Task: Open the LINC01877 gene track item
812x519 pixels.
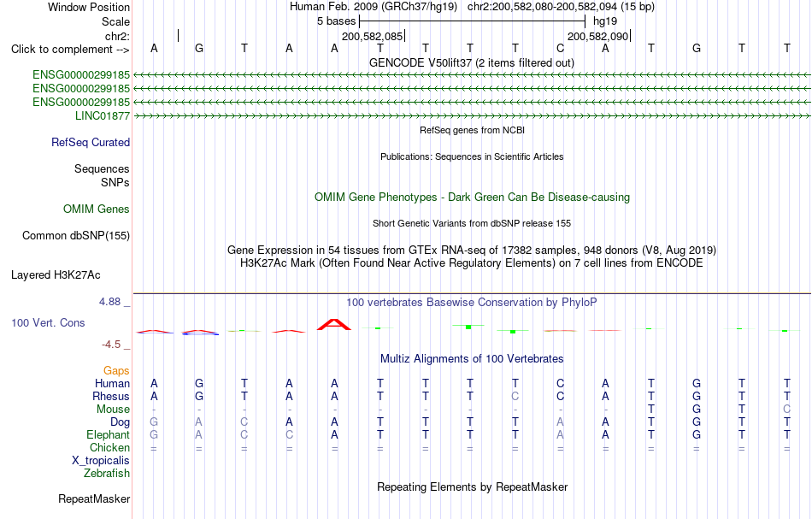Action: tap(103, 116)
